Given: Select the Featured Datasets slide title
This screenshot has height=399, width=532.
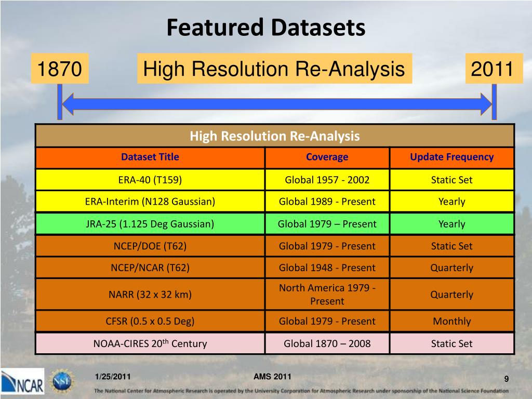Looking at the screenshot, I should click(x=266, y=28).
